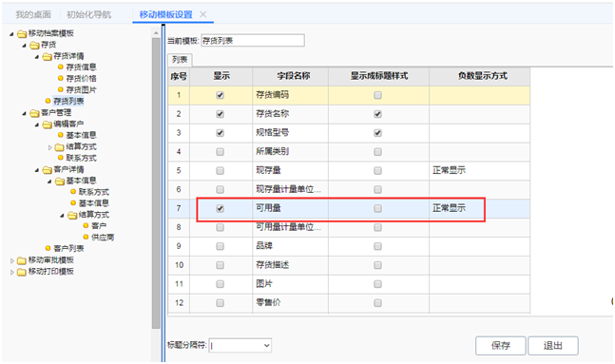Screen dimensions: 615x364
Task: Select 客户列表 tree item
Action: 68,248
